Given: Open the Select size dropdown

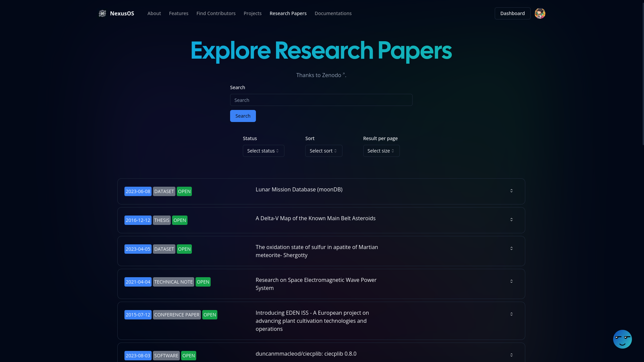Looking at the screenshot, I should pyautogui.click(x=381, y=151).
